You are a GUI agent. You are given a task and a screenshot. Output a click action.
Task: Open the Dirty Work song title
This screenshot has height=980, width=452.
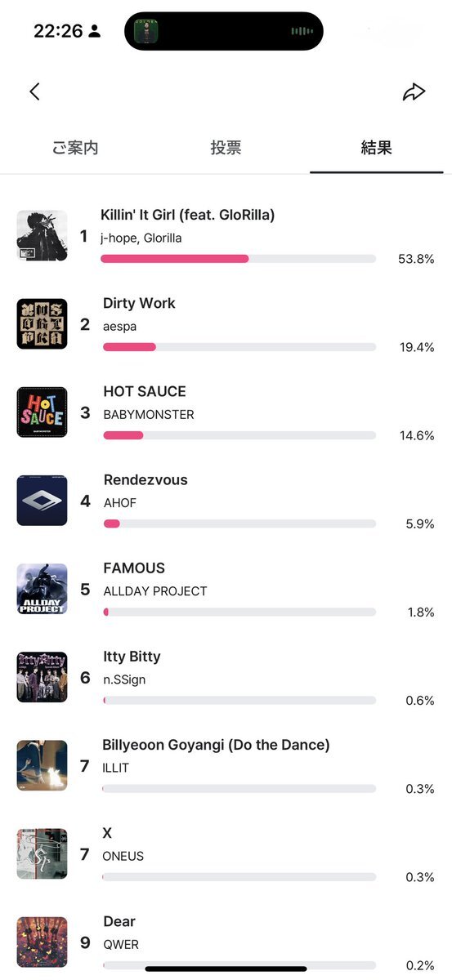pyautogui.click(x=139, y=303)
